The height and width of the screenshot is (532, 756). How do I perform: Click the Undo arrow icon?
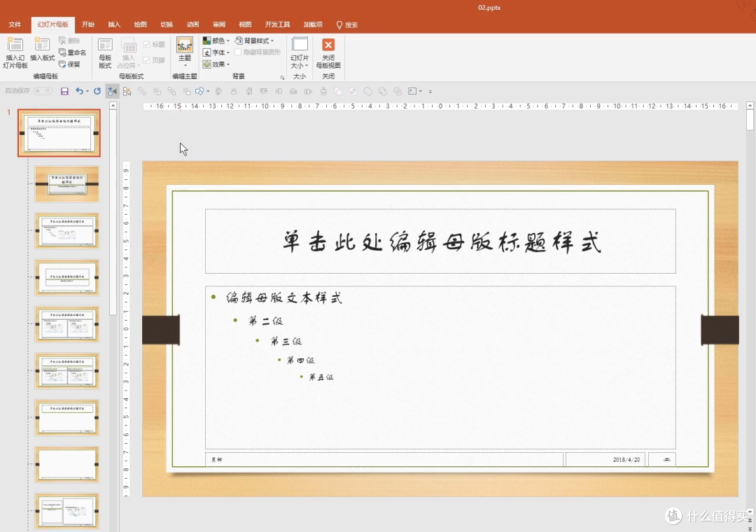coord(79,91)
